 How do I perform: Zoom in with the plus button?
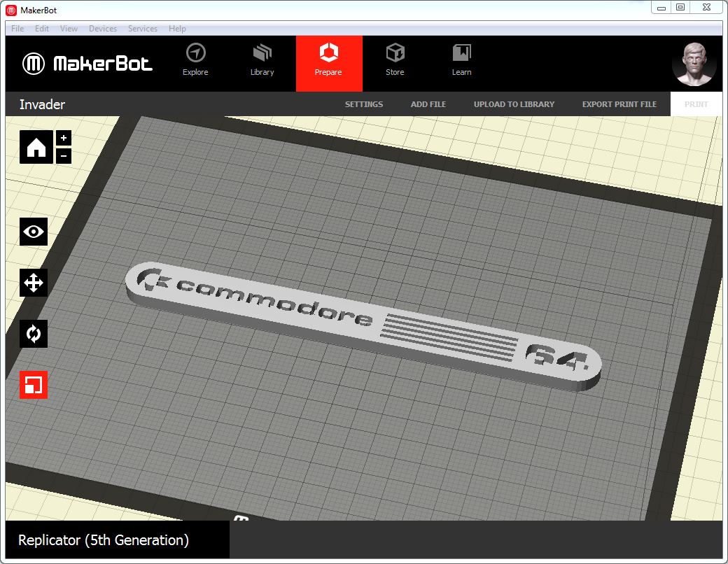tap(64, 138)
